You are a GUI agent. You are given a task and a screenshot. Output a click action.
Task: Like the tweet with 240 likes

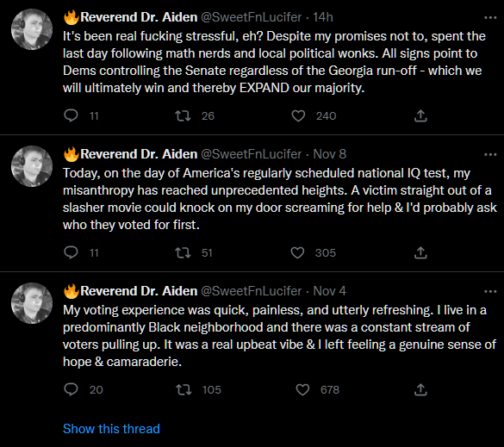[x=298, y=115]
